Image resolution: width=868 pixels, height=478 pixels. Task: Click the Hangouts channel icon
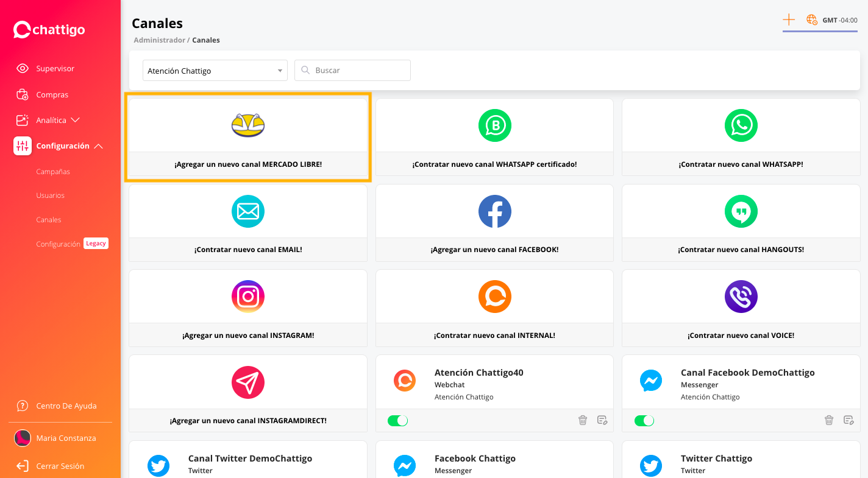point(741,211)
